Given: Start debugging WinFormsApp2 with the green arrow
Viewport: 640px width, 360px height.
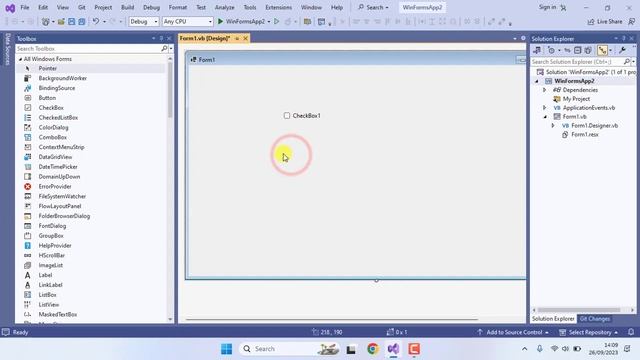Looking at the screenshot, I should pyautogui.click(x=220, y=21).
